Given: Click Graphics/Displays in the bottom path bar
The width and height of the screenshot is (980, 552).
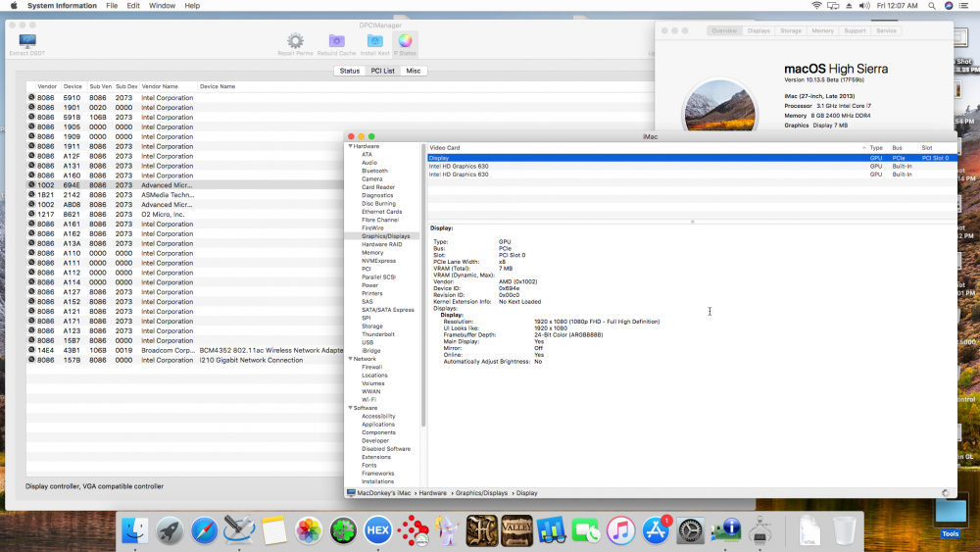Looking at the screenshot, I should pos(481,493).
